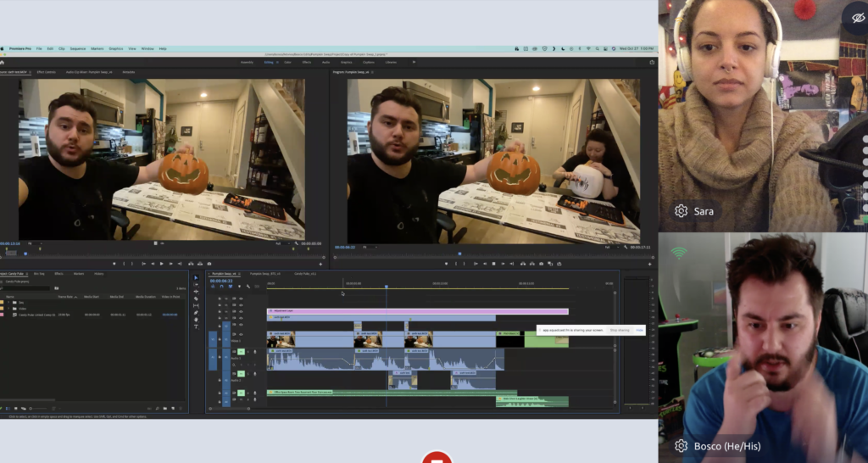Expand the Seq bin folder

coord(8,303)
